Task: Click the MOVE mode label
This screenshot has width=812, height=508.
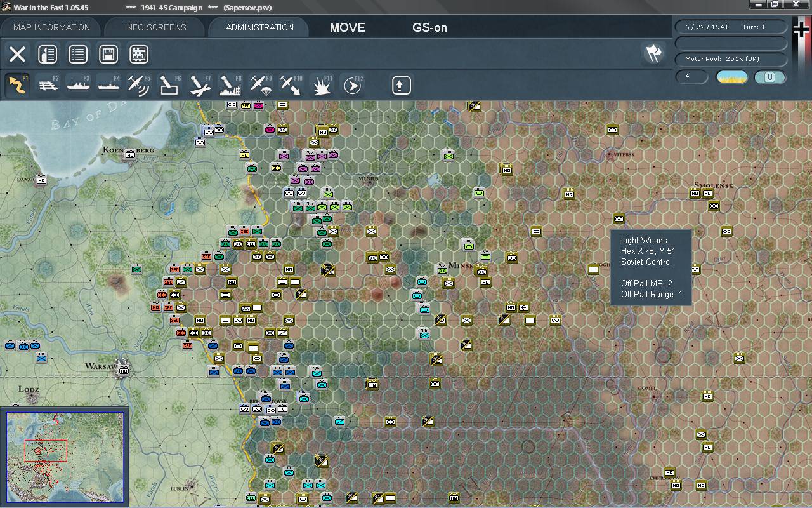Action: (348, 28)
